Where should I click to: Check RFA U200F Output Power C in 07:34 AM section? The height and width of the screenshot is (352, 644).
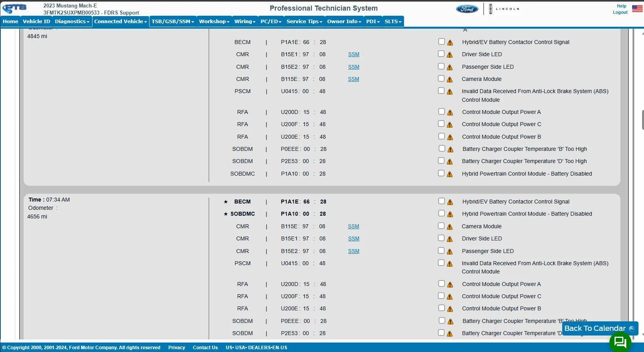(441, 296)
